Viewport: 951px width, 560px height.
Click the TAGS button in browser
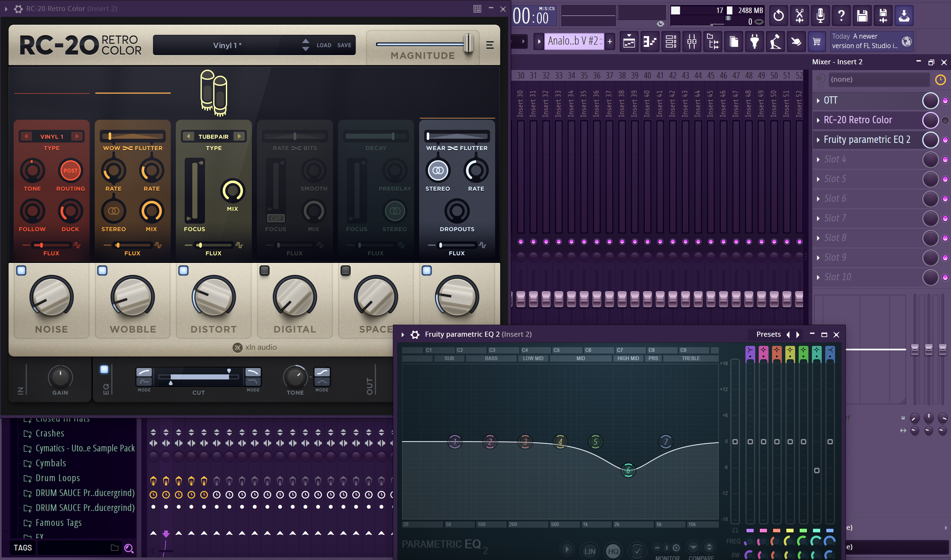(x=22, y=548)
